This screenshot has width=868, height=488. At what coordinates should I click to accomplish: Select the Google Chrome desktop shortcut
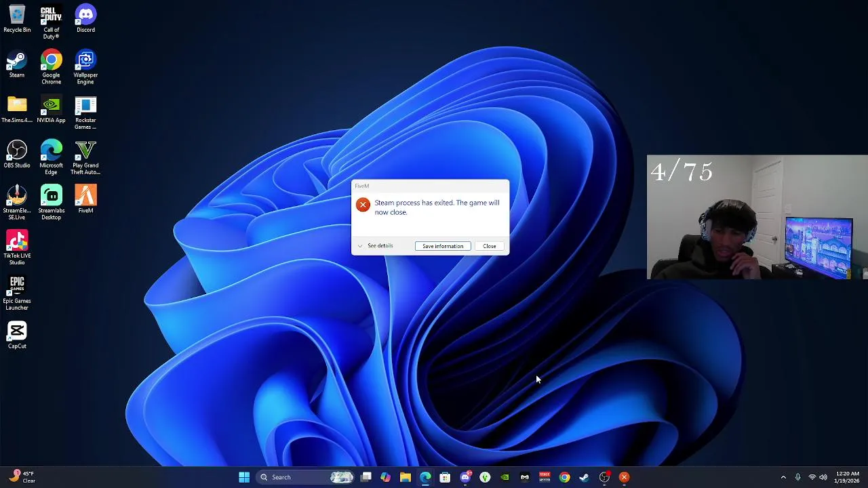(52, 67)
